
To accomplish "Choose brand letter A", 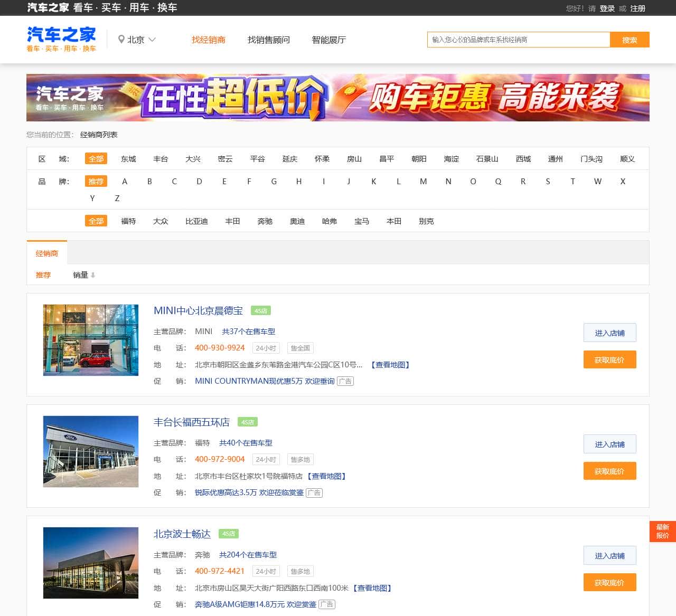I will (x=125, y=182).
